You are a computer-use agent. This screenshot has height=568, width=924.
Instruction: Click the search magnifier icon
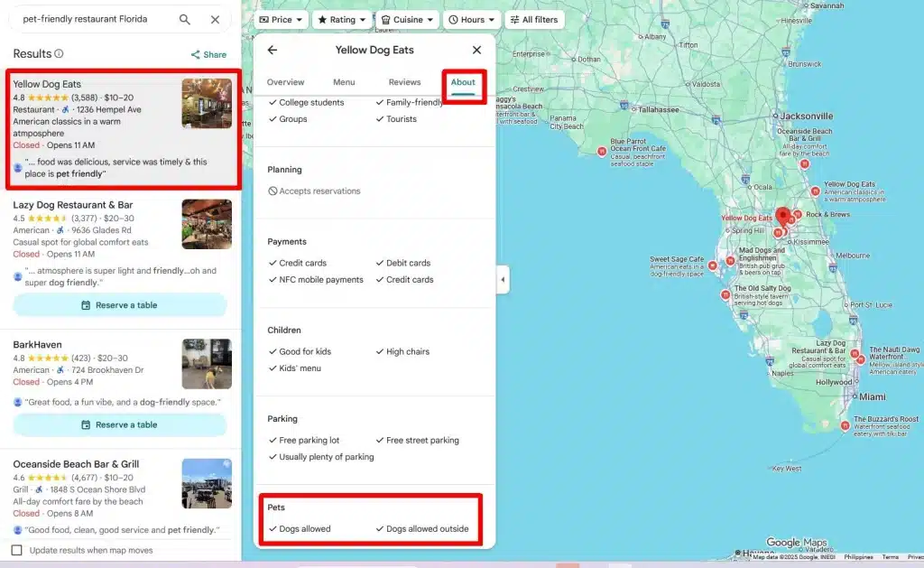point(185,20)
